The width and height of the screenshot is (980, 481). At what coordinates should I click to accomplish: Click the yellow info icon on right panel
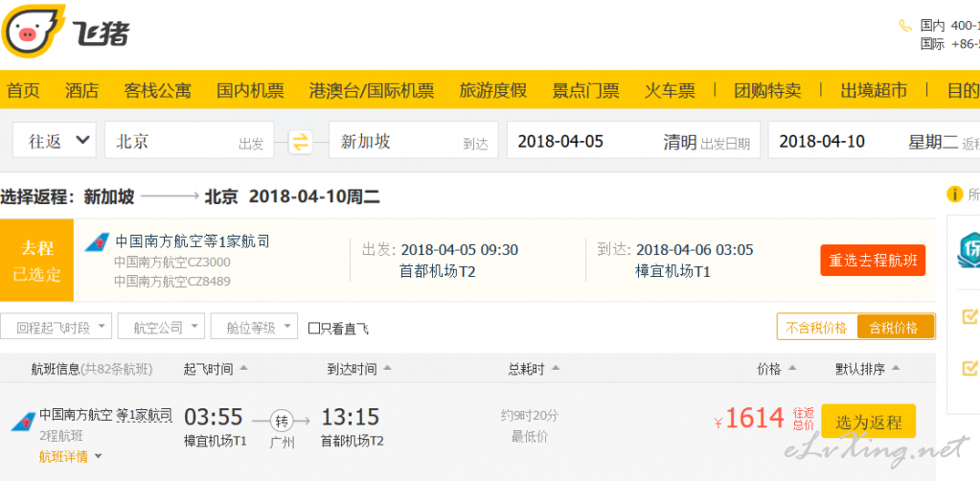click(954, 195)
